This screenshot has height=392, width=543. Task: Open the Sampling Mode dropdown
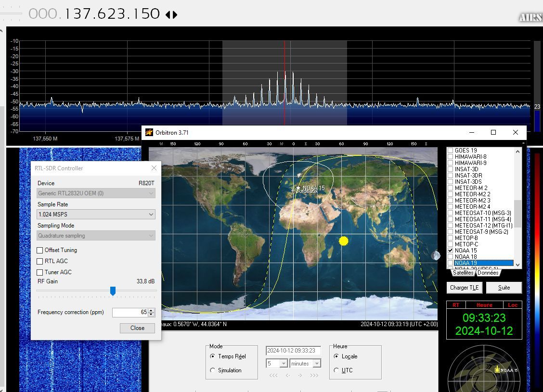(x=96, y=236)
